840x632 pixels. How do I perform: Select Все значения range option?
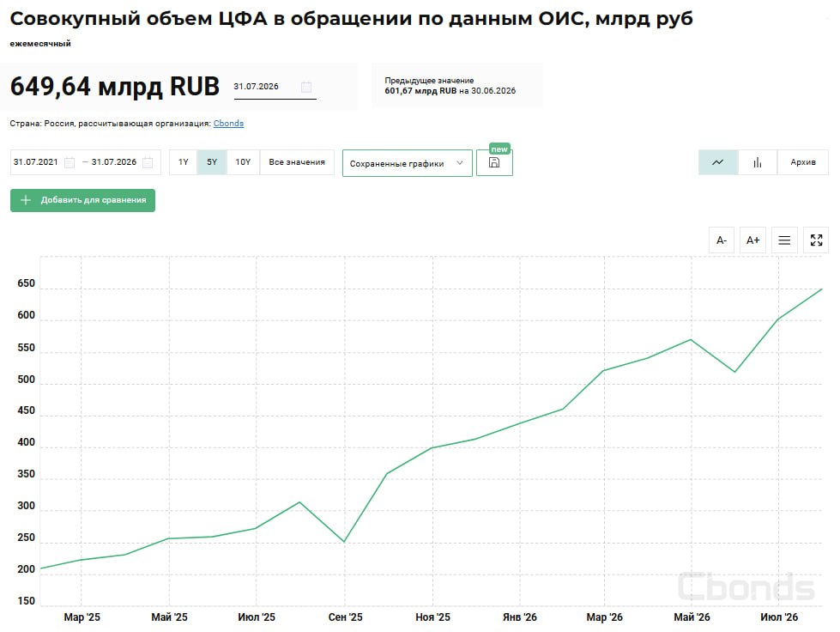(297, 162)
